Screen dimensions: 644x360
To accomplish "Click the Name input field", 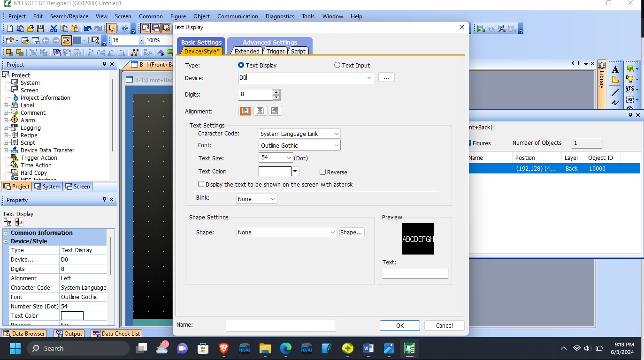I will [x=280, y=325].
